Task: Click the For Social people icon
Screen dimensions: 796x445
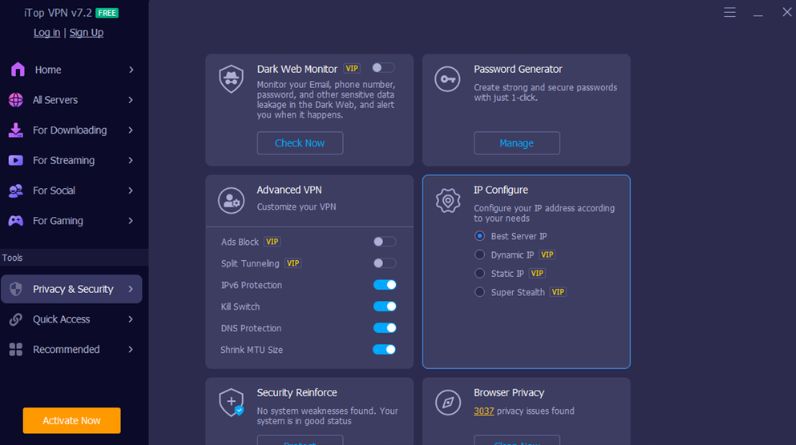Action: click(x=16, y=191)
